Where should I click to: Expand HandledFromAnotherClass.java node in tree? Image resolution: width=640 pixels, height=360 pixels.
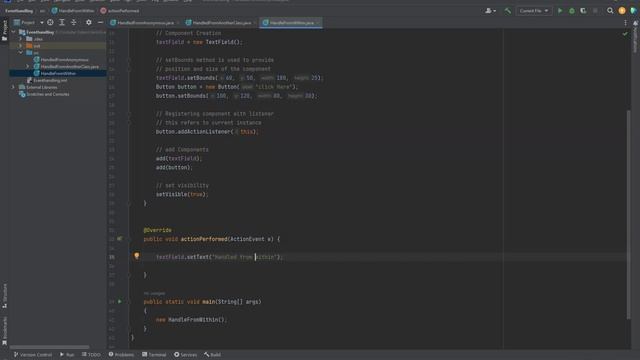pyautogui.click(x=28, y=66)
